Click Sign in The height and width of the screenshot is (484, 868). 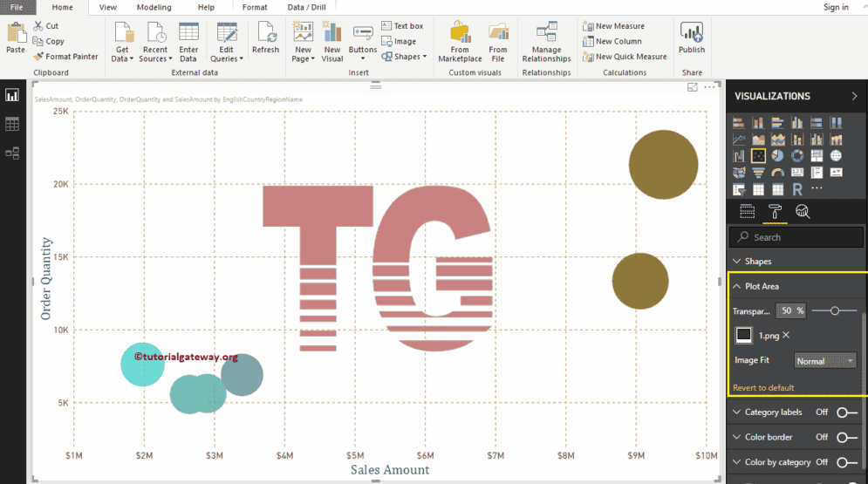[x=836, y=7]
